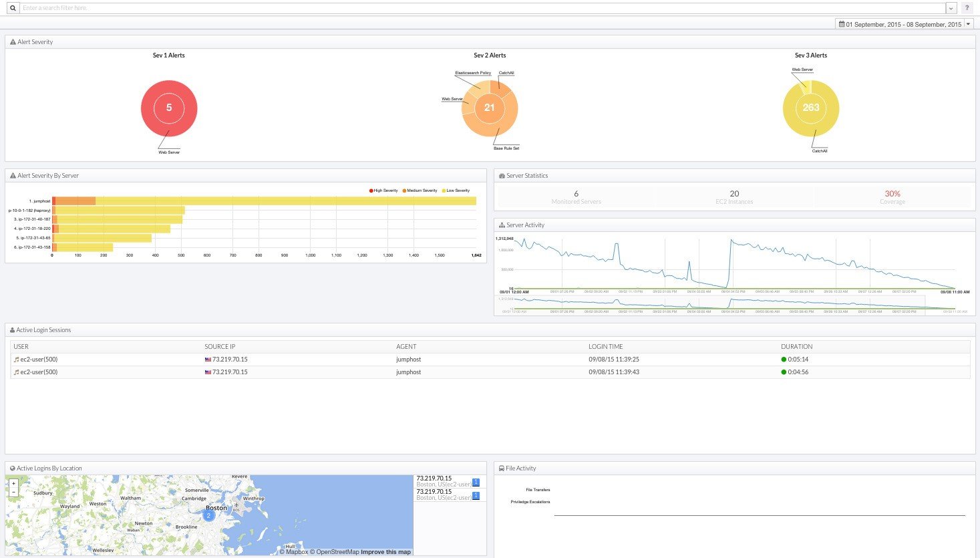The image size is (980, 558).
Task: Zoom out on the Boston map
Action: [13, 492]
